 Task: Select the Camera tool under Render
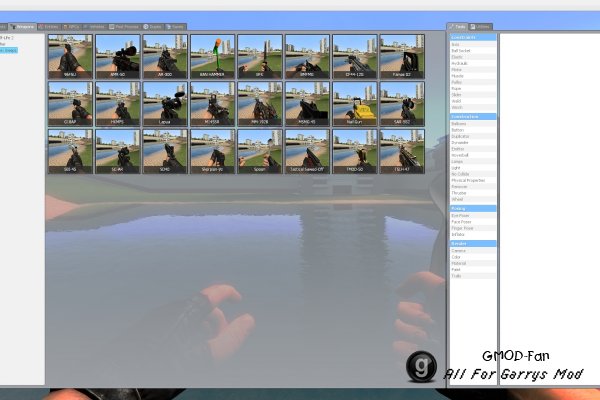[473, 251]
